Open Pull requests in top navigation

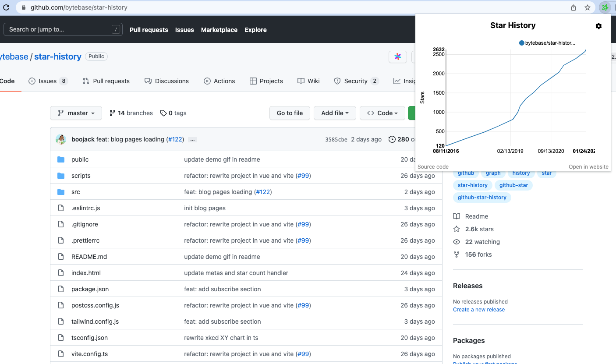(x=149, y=30)
